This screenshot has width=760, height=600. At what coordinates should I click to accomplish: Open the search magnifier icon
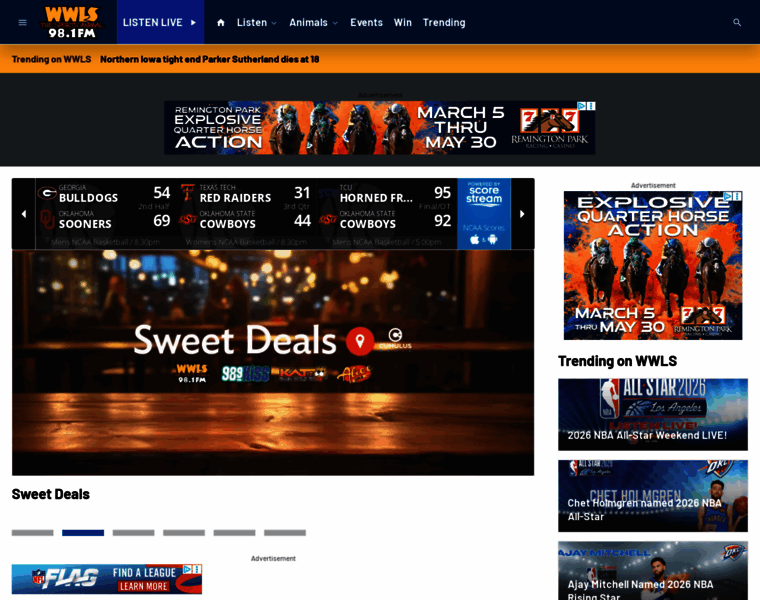[737, 22]
